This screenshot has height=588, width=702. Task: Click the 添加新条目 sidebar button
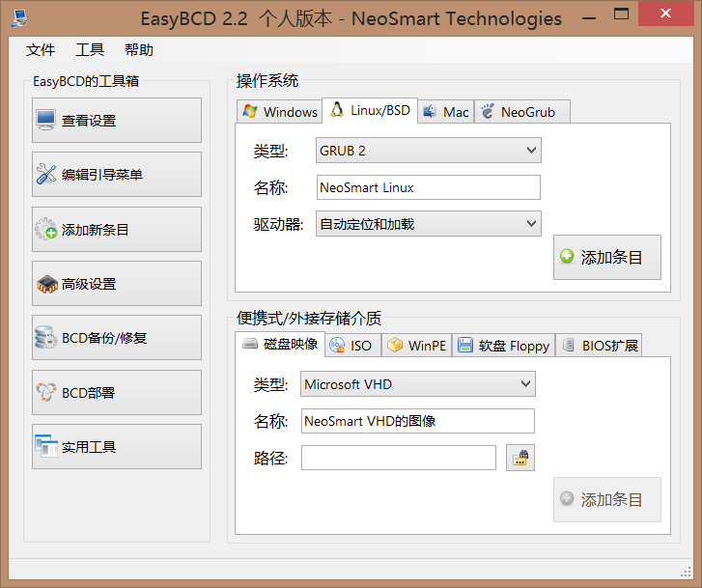[x=117, y=229]
